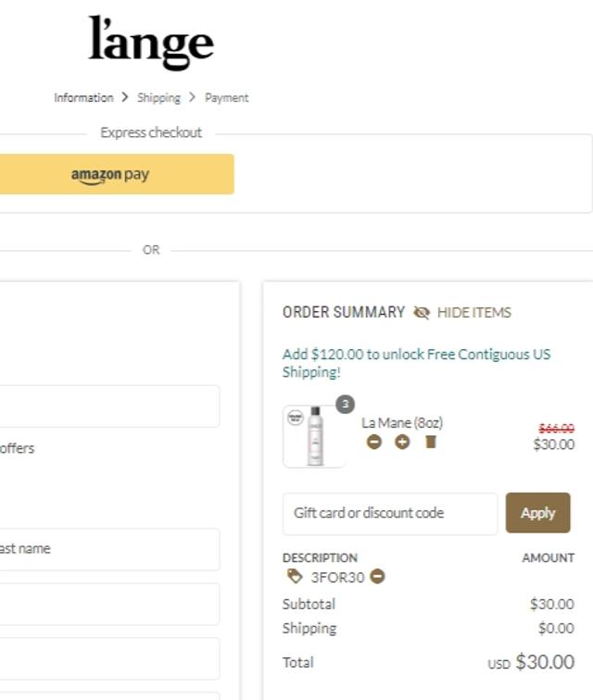The height and width of the screenshot is (700, 593).
Task: Focus the gift card or discount code field
Action: click(x=389, y=513)
